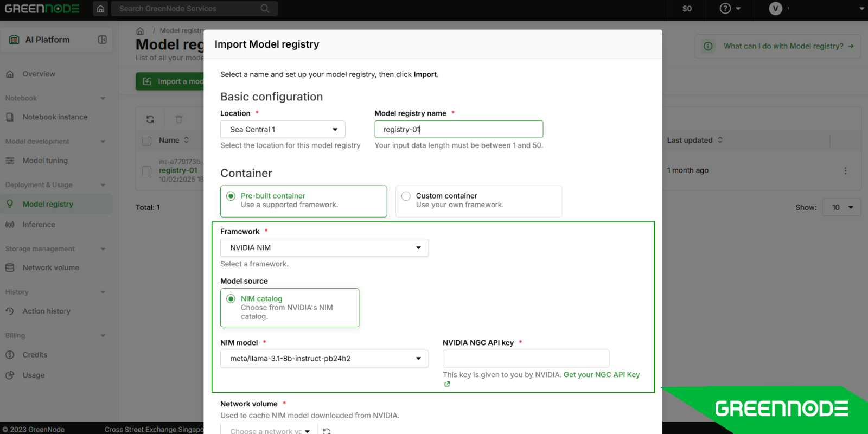
Task: Select the Custom container radio option
Action: tap(406, 196)
